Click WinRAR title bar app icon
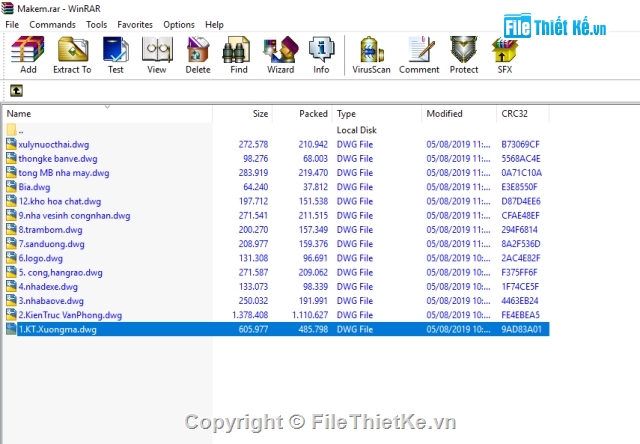 tap(7, 8)
